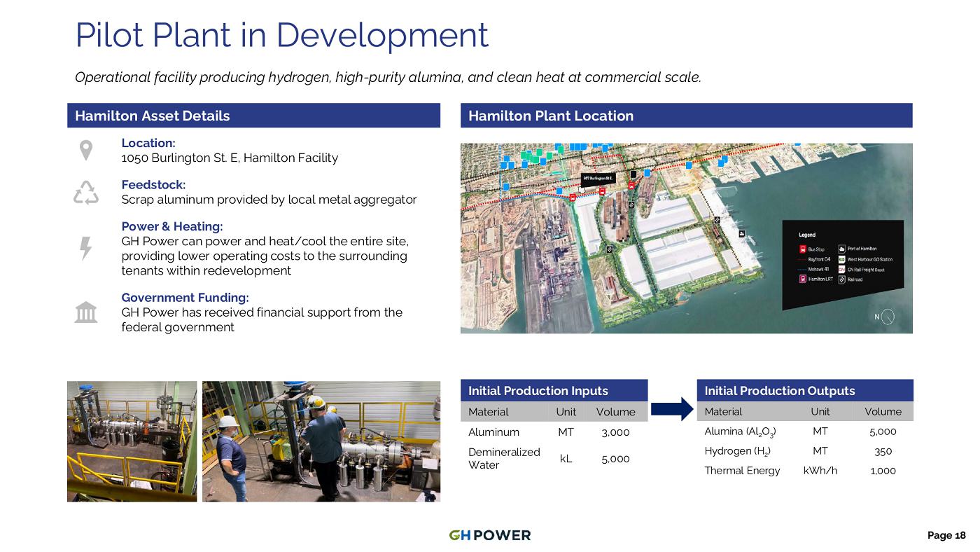Click the lightning bolt power icon

85,248
